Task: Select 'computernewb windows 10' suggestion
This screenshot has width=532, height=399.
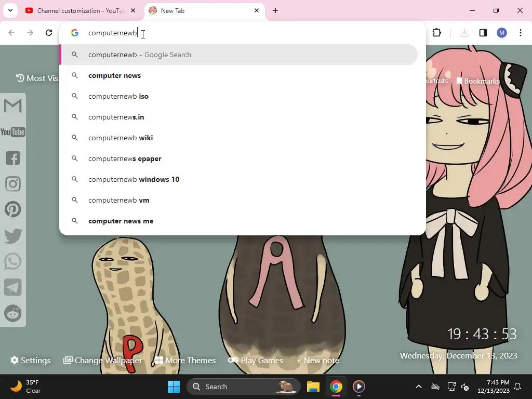Action: [239, 179]
